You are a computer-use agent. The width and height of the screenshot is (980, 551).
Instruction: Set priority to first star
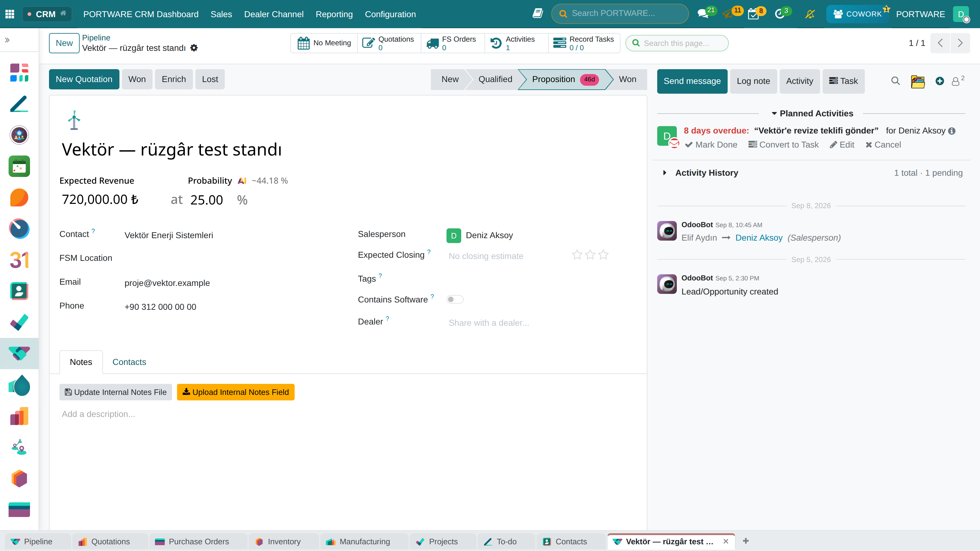pyautogui.click(x=577, y=255)
